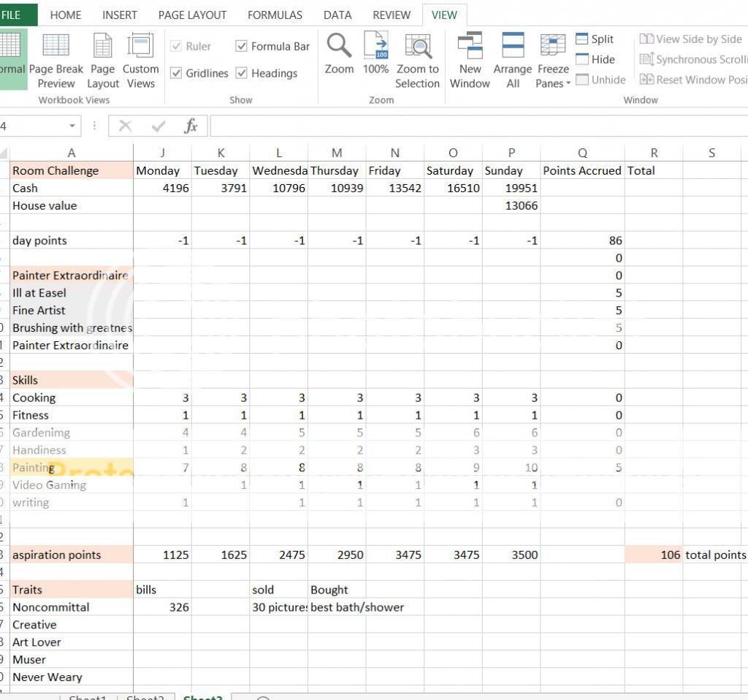Click the Split window button
Screen dimensions: 748x700
[x=595, y=39]
